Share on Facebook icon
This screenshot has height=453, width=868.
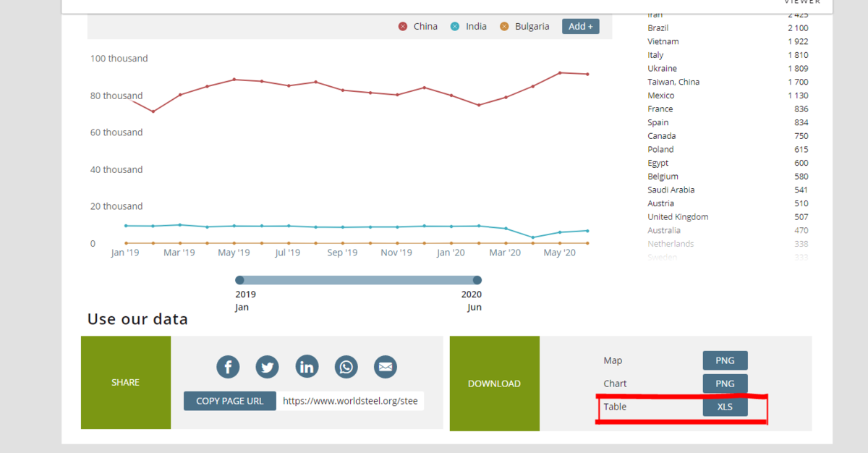[228, 367]
